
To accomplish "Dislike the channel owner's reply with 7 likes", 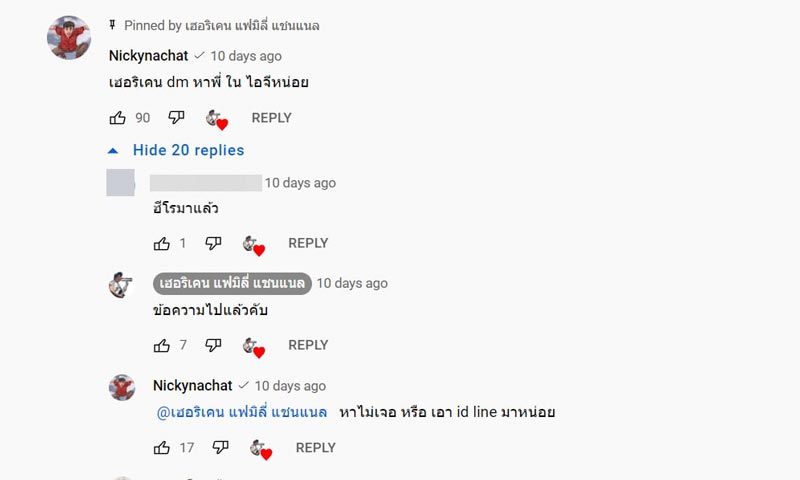I will [x=213, y=345].
